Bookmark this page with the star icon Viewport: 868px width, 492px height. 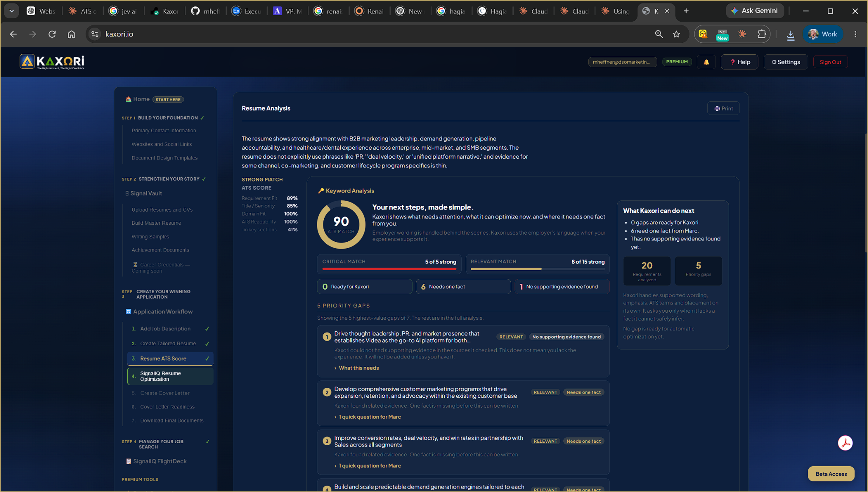(676, 34)
